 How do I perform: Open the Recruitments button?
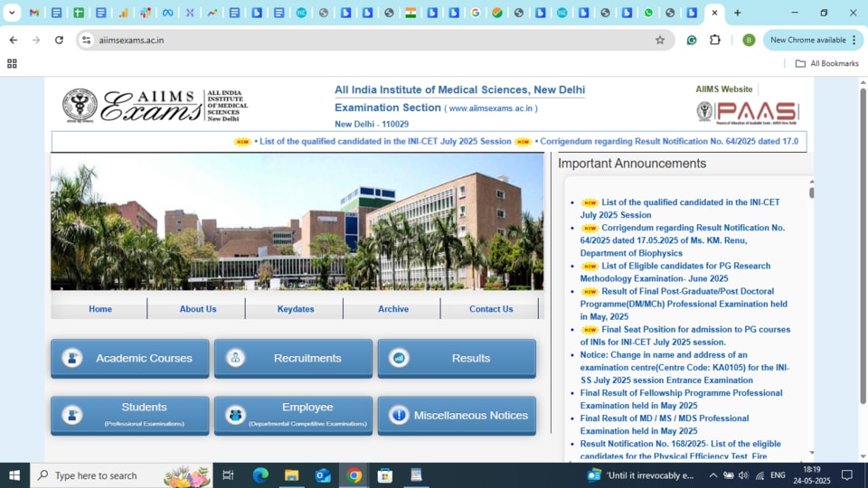[293, 359]
